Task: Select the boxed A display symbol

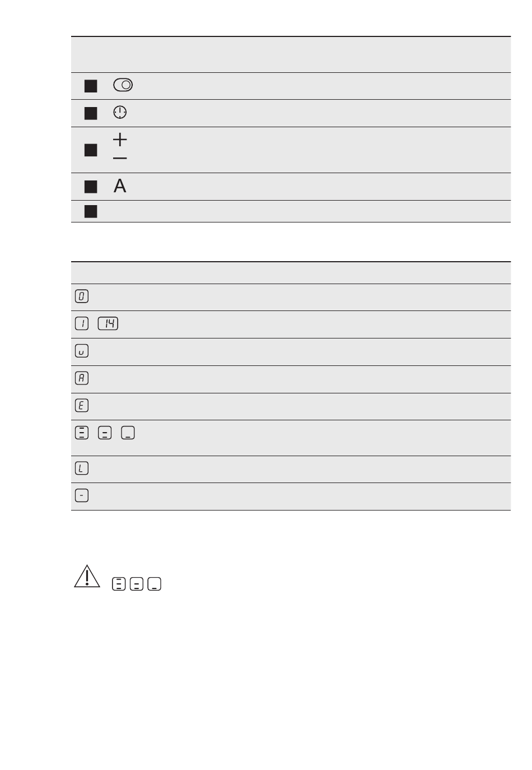Action: (x=82, y=378)
